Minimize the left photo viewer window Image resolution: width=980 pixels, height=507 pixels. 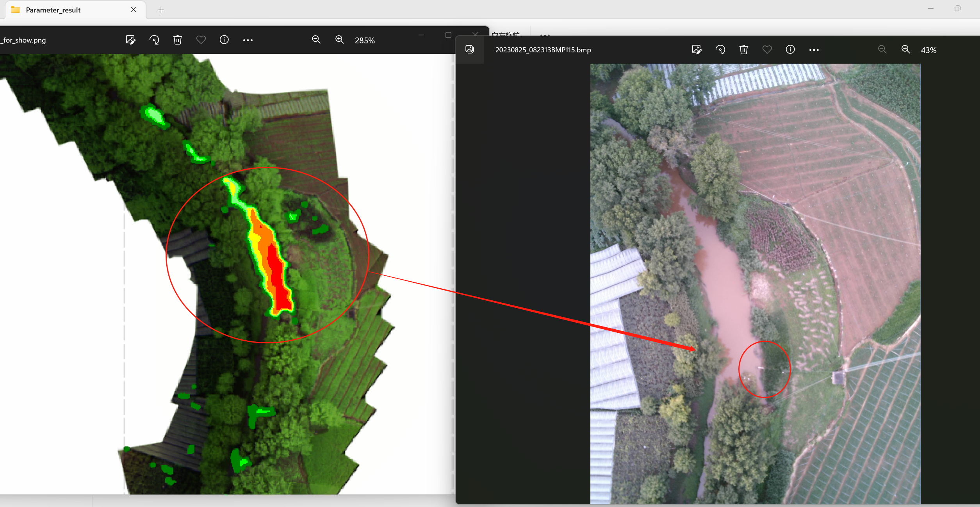click(421, 35)
